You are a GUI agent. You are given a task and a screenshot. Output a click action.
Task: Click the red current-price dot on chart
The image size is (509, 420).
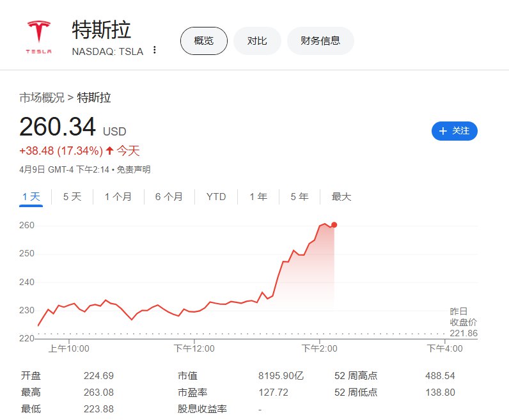pyautogui.click(x=334, y=225)
